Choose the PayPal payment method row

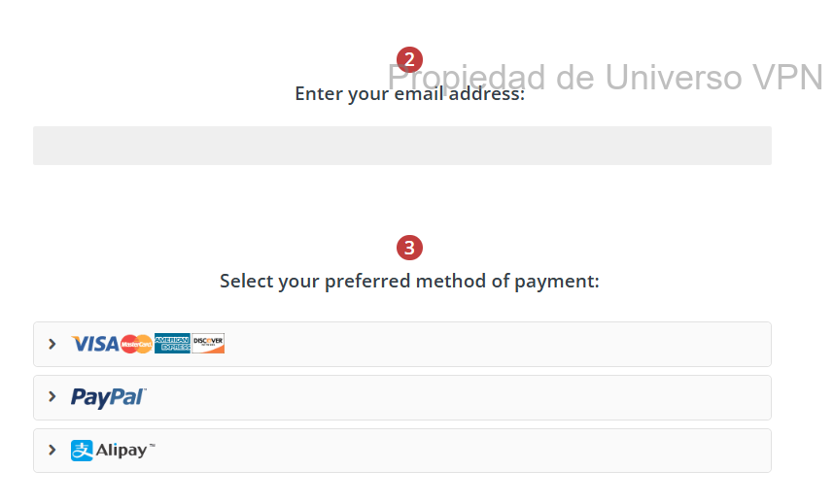pyautogui.click(x=486, y=397)
